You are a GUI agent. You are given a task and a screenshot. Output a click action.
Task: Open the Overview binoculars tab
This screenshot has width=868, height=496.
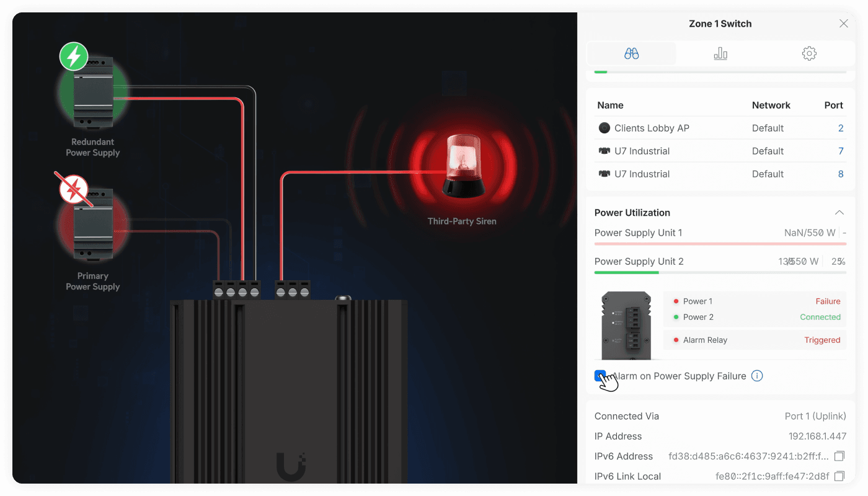pos(631,54)
